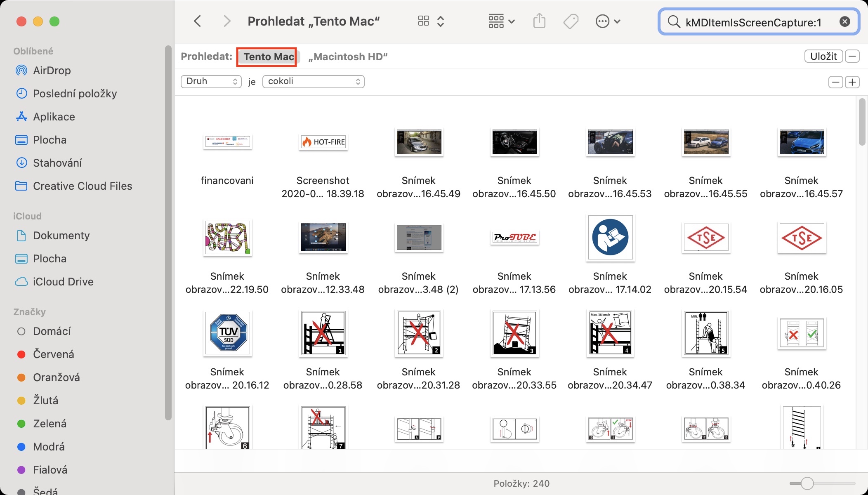Switch to icon view with the grid button
Viewport: 868px width, 495px height.
(424, 21)
